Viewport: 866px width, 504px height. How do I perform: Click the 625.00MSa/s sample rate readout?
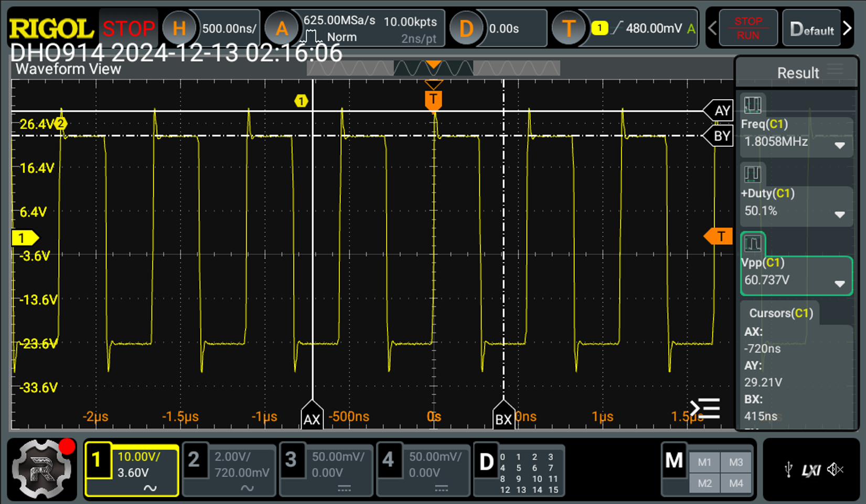[x=339, y=20]
